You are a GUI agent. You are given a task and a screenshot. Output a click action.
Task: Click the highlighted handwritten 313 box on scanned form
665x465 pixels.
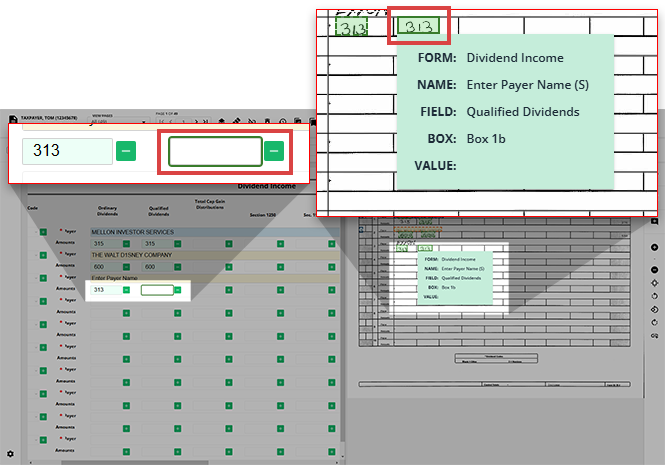click(x=418, y=25)
